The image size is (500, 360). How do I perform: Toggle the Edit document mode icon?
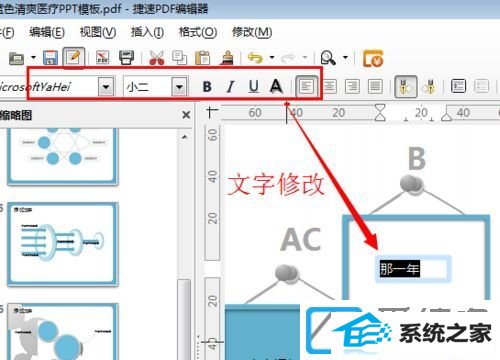(x=73, y=58)
